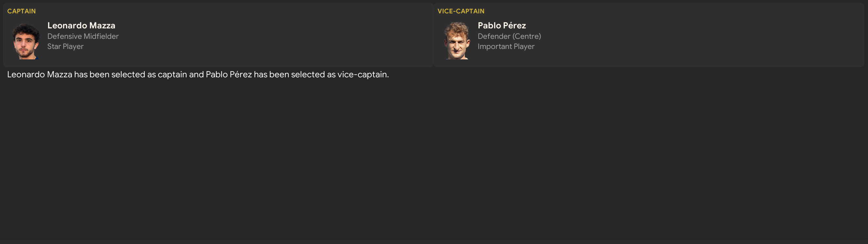Viewport: 868px width, 244px height.
Task: Click the word 'Centre' in Pérez's position
Action: click(527, 36)
